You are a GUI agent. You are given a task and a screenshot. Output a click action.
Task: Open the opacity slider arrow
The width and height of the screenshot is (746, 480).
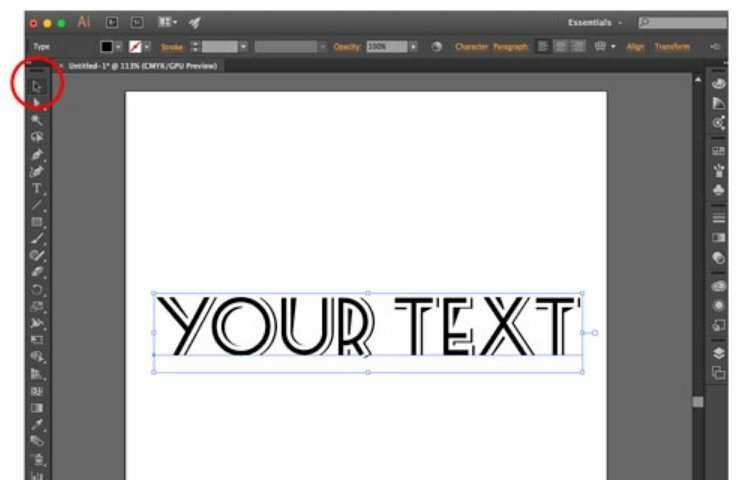[x=413, y=47]
